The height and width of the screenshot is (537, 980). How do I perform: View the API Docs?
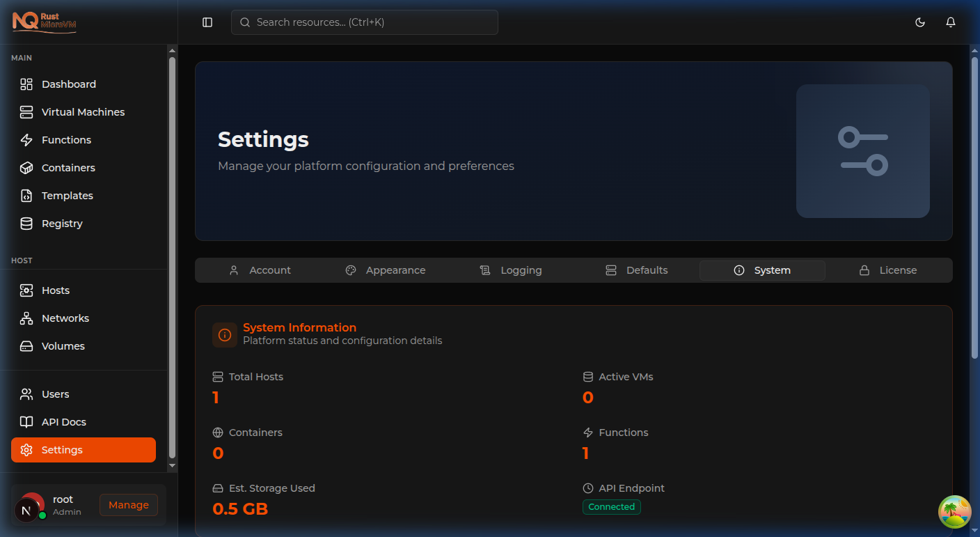(x=63, y=421)
